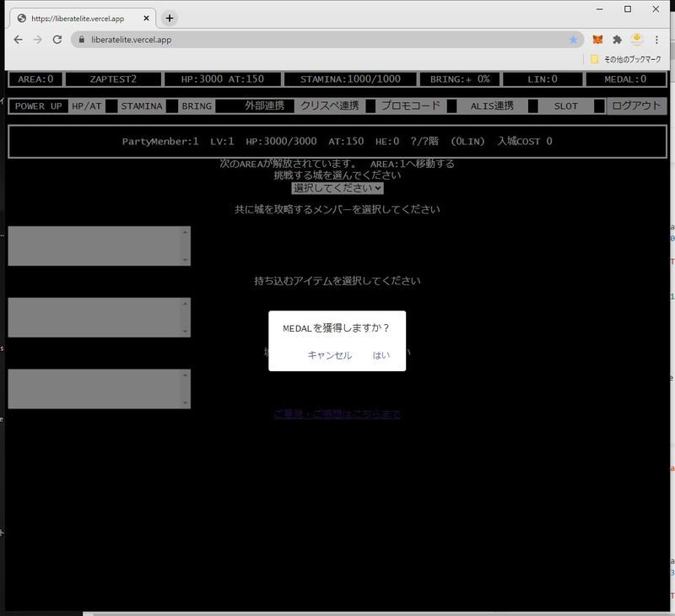This screenshot has width=675, height=616.
Task: Open the browser Extensions puzzle icon
Action: click(618, 40)
